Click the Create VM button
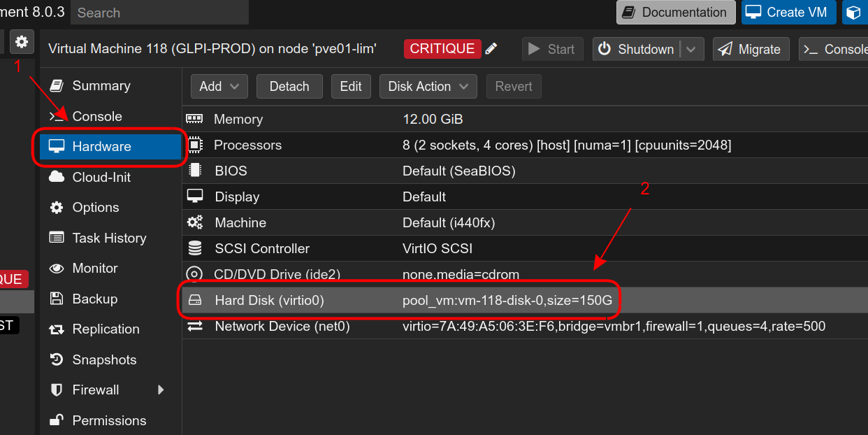Screen dimensions: 868x435 [788, 12]
